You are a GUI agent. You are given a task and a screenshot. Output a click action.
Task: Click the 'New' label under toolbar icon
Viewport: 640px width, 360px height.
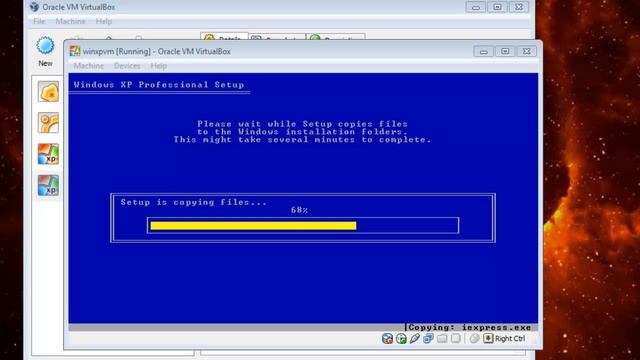(x=45, y=63)
